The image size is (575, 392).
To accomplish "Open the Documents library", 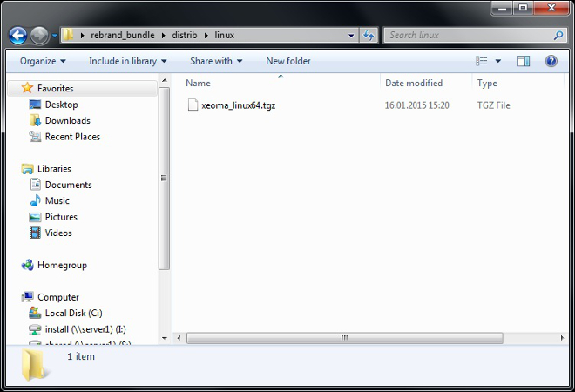I will [x=68, y=185].
